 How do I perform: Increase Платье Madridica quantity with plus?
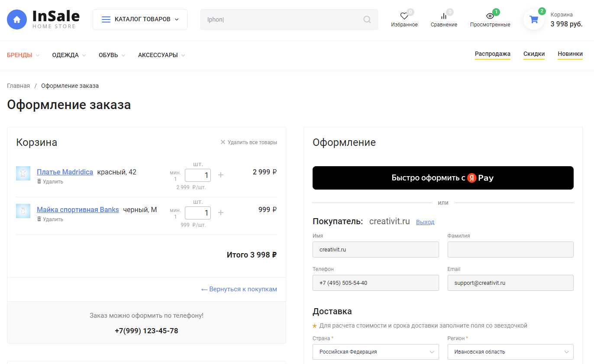[x=221, y=175]
